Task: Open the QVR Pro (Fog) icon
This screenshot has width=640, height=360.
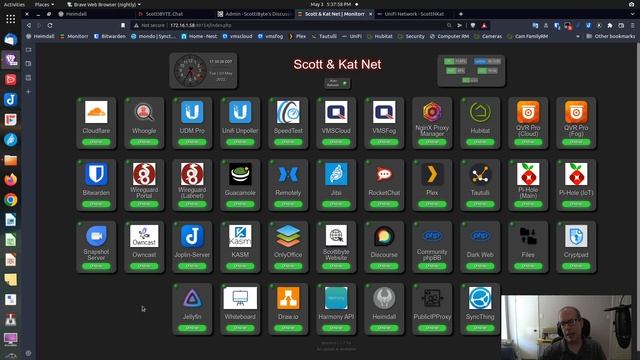Action: 576,111
